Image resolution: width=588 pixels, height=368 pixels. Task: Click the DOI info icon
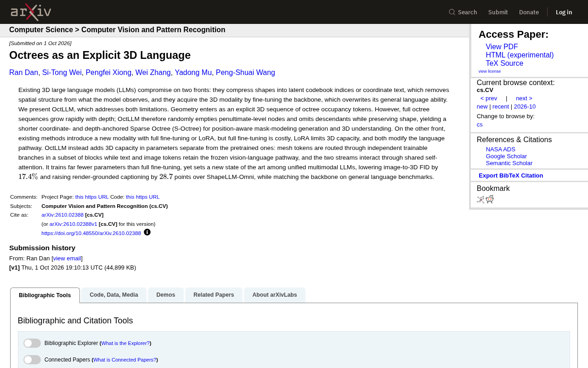point(147,232)
